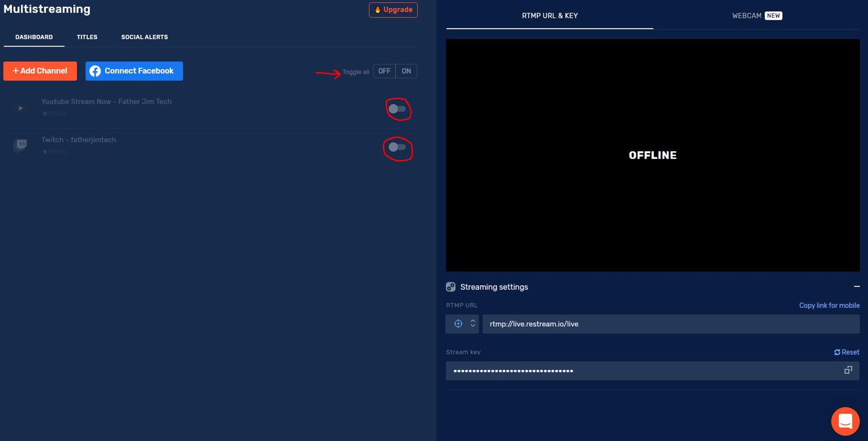
Task: Click the Streaming settings gear icon
Action: point(451,287)
